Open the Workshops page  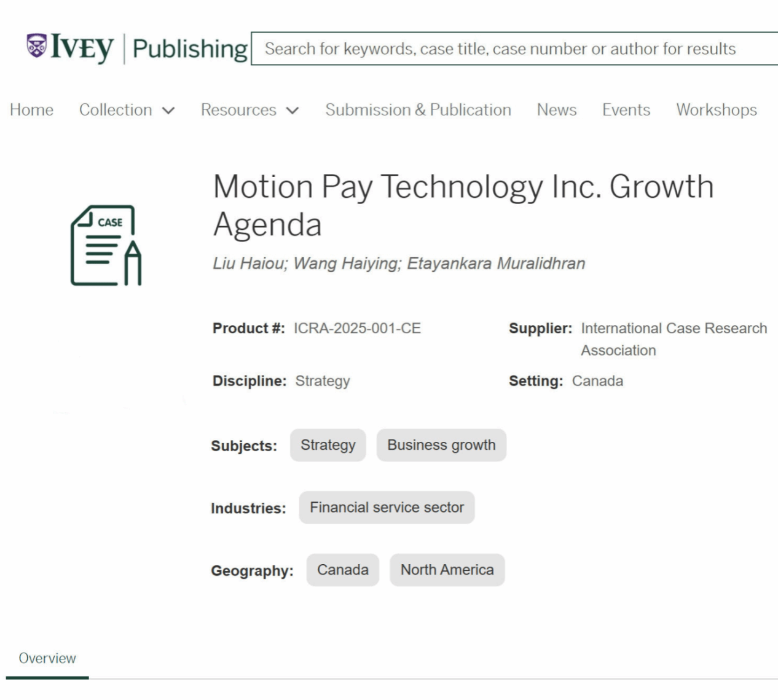tap(717, 110)
